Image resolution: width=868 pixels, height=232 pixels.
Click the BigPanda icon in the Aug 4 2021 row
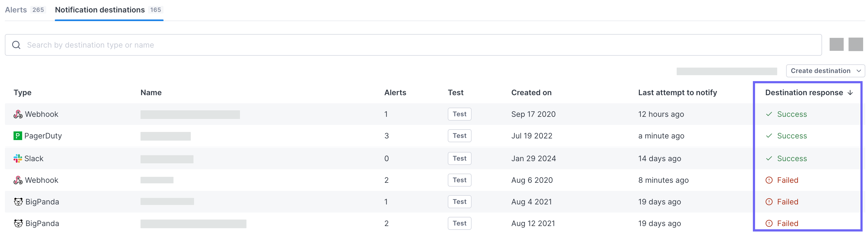18,202
